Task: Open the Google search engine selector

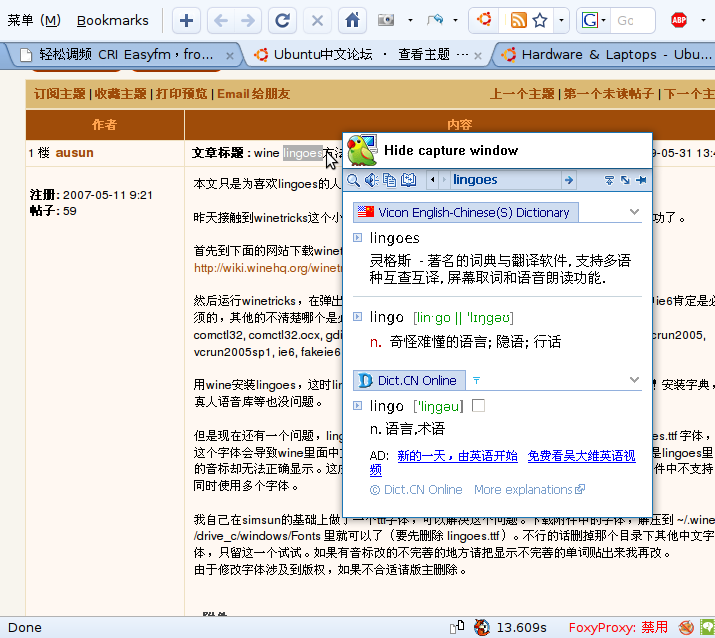Action: [x=593, y=21]
